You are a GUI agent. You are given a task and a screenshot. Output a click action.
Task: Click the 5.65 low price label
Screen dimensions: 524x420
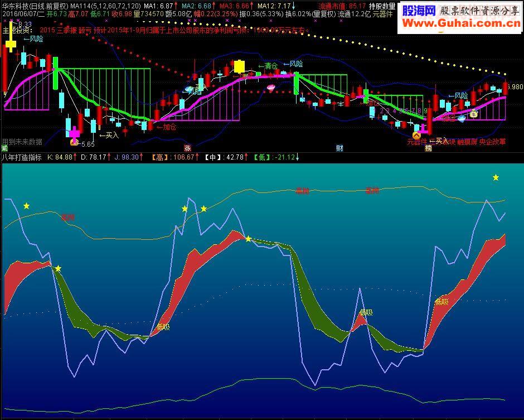click(88, 144)
